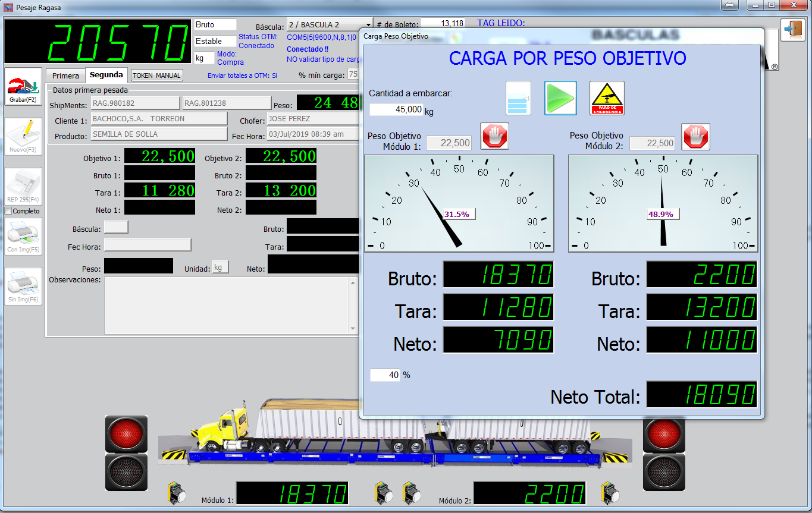812x513 pixels.
Task: Switch to the Segunda tab
Action: [106, 75]
